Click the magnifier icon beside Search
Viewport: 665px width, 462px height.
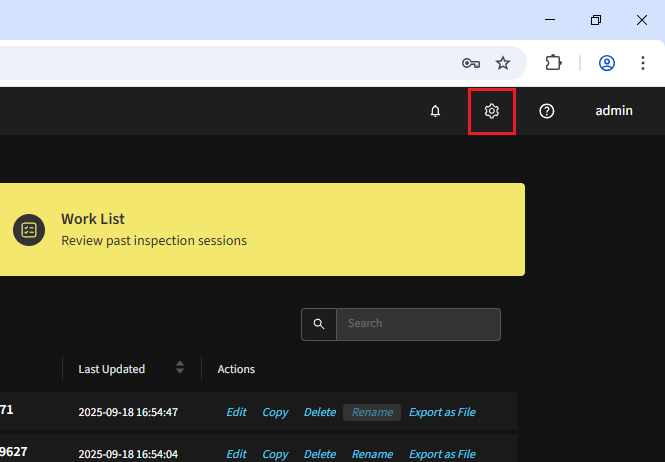pos(319,324)
